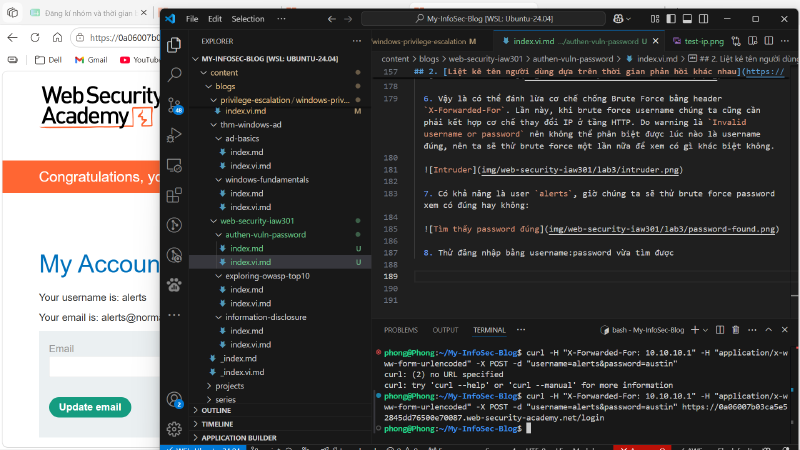The width and height of the screenshot is (800, 450).
Task: Open the Accounts menu in the activity bar
Action: click(174, 399)
